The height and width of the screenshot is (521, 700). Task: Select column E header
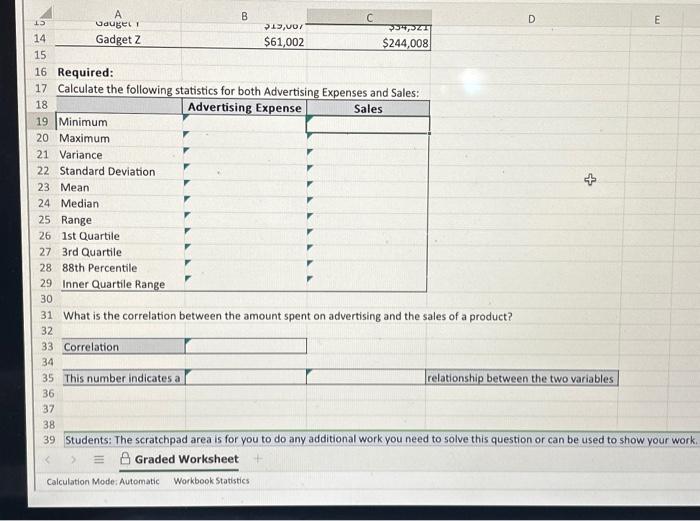pos(657,20)
